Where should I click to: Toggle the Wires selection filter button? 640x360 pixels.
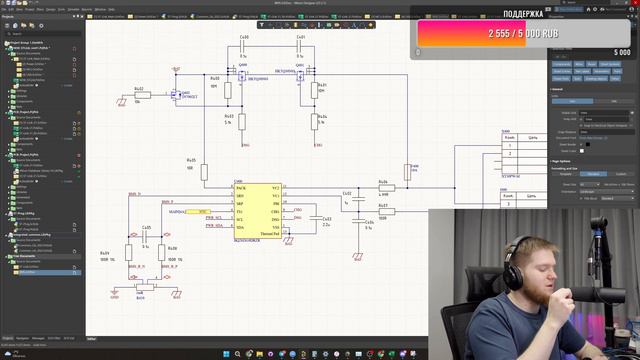coord(579,64)
